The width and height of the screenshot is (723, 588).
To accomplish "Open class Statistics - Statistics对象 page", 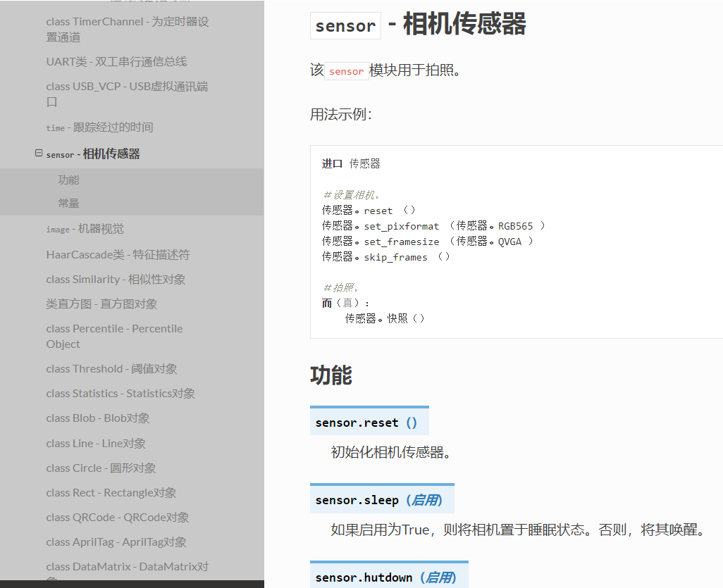I will click(x=121, y=393).
